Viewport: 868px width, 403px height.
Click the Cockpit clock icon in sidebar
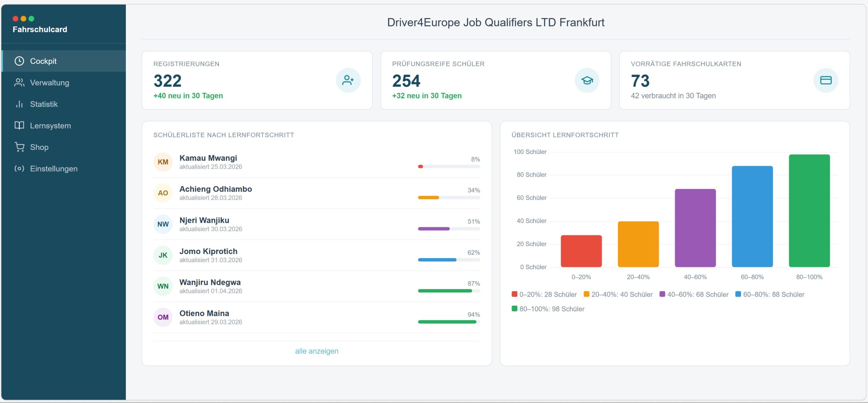point(19,61)
